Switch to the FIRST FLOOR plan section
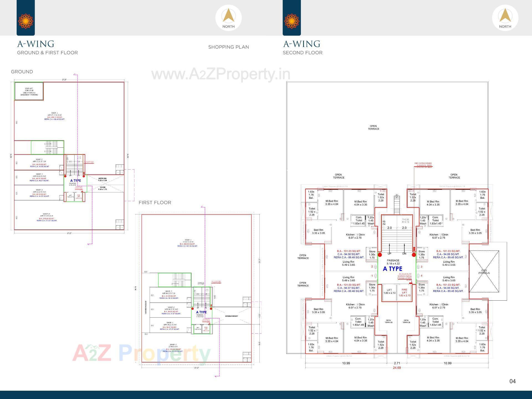Image resolution: width=532 pixels, height=399 pixels. click(155, 203)
